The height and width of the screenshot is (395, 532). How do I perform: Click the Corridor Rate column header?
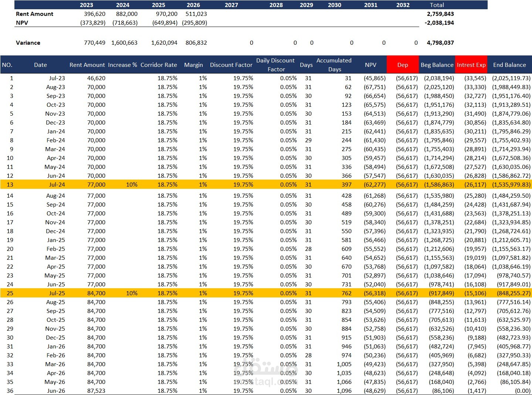(x=159, y=65)
